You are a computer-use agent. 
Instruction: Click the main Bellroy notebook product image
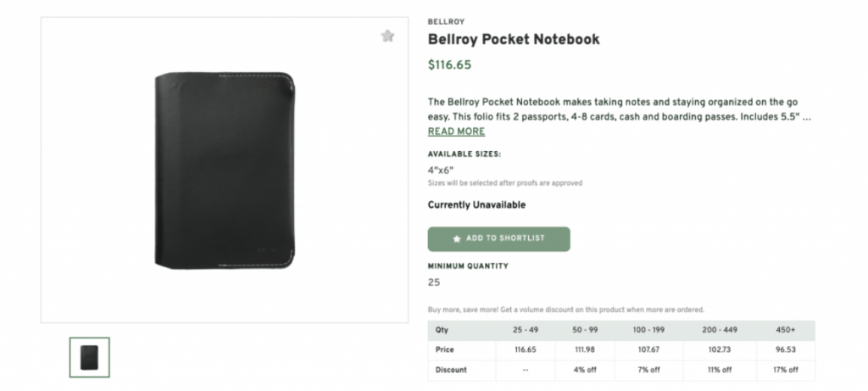(x=225, y=170)
